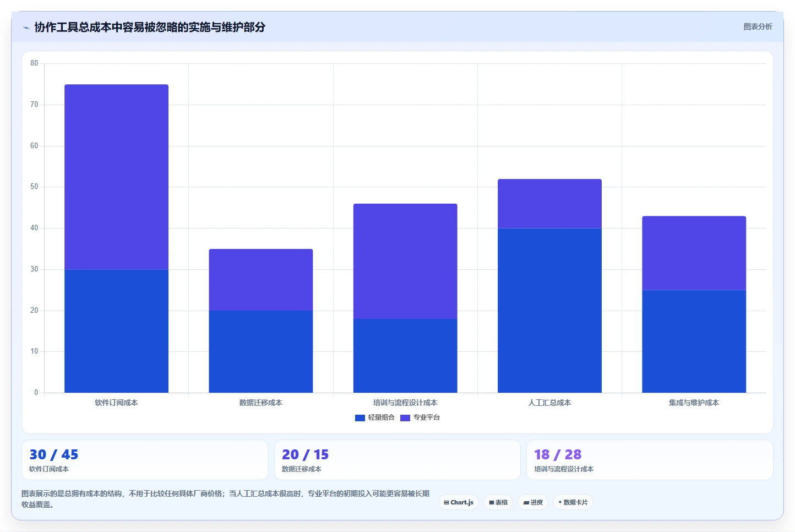This screenshot has height=532, width=795.
Task: Select the 数据卡片 tag chip
Action: tap(573, 502)
